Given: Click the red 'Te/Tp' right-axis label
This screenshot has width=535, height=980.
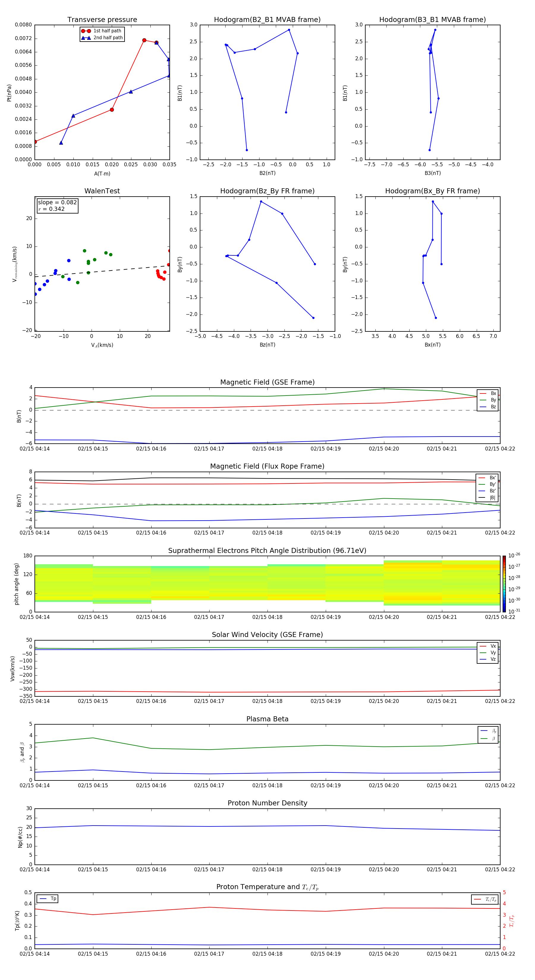Looking at the screenshot, I should (x=512, y=921).
